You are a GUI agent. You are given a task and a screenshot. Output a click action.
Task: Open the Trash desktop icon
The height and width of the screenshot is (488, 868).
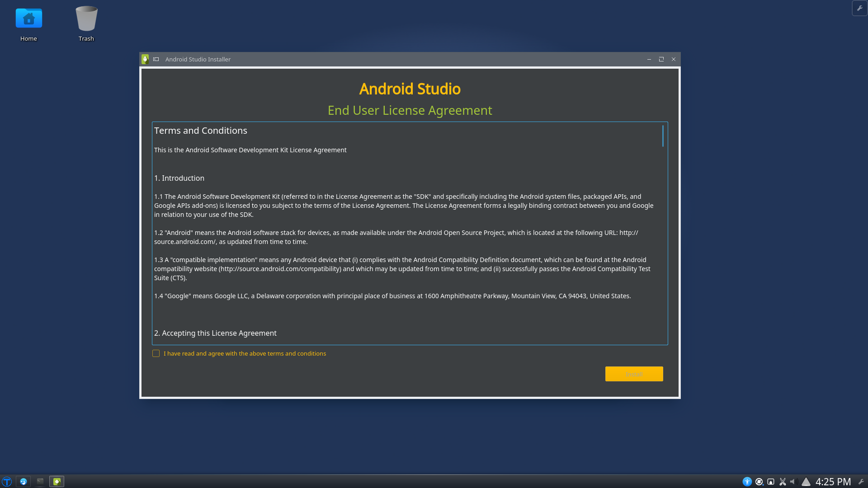[x=86, y=24]
